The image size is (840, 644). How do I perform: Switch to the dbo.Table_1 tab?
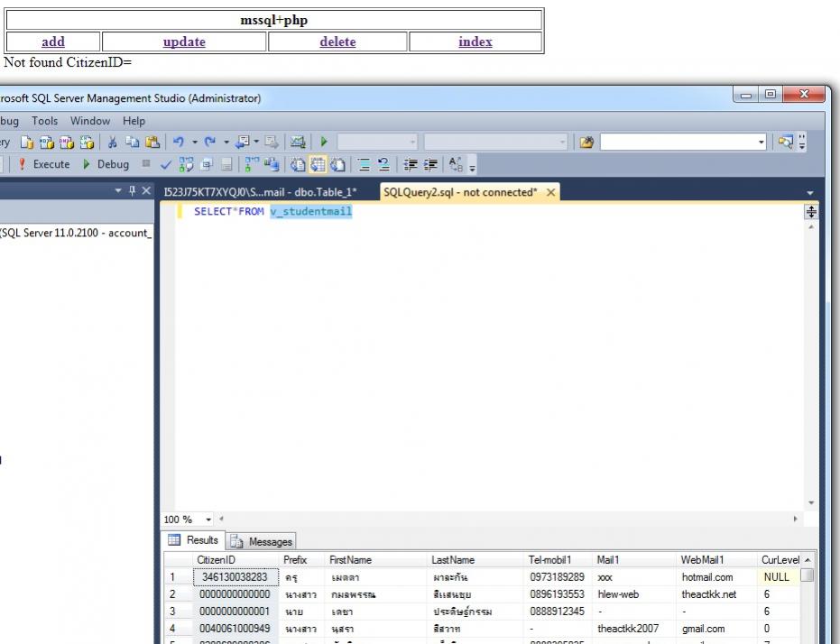tap(261, 192)
